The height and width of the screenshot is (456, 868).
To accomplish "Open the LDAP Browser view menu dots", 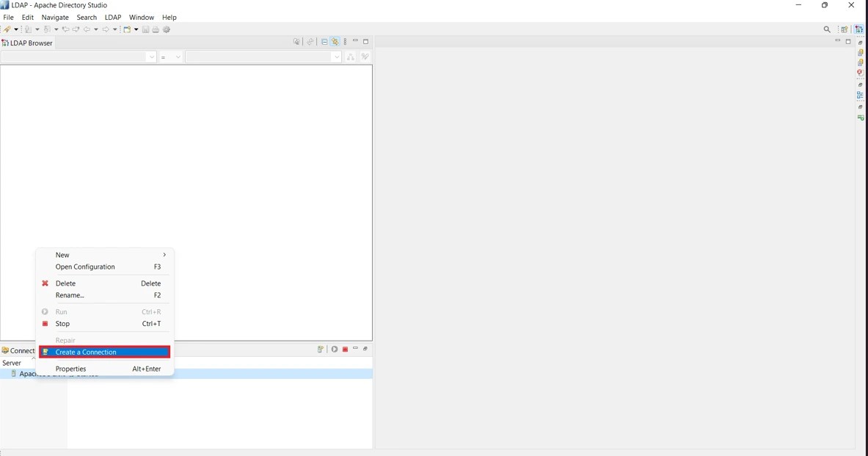I will pos(346,42).
